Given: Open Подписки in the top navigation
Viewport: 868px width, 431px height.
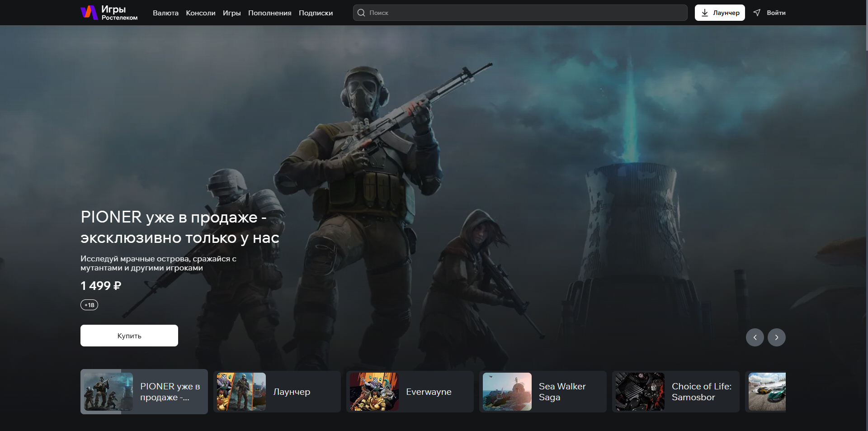Looking at the screenshot, I should (316, 13).
